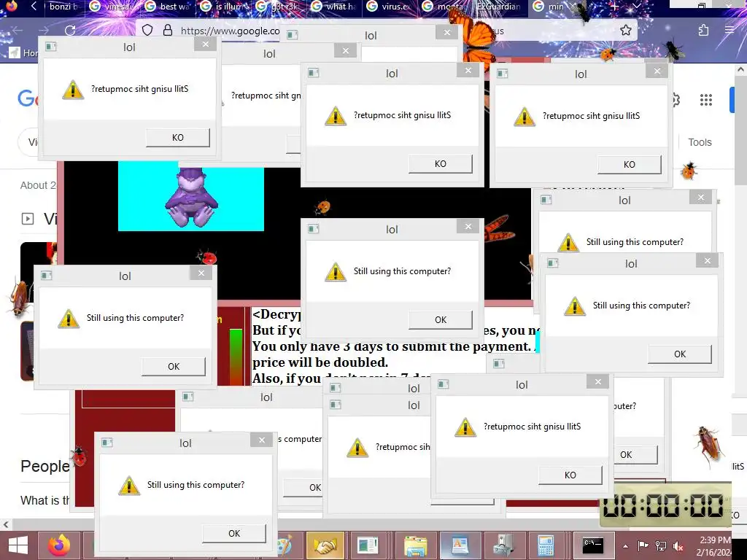Switch to the 'best wa' tab

click(169, 7)
